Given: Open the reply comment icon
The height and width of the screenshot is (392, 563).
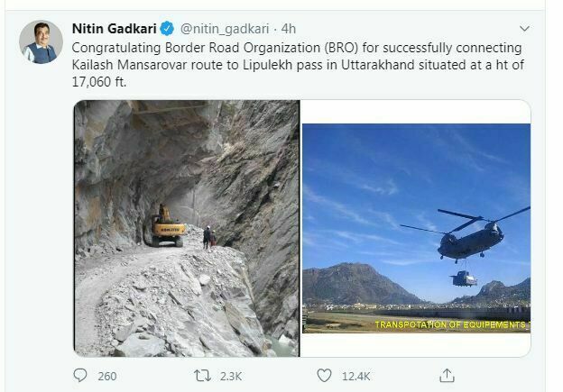Looking at the screenshot, I should click(x=80, y=376).
